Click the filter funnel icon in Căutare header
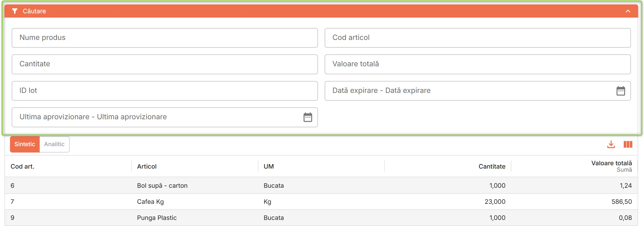 point(15,11)
